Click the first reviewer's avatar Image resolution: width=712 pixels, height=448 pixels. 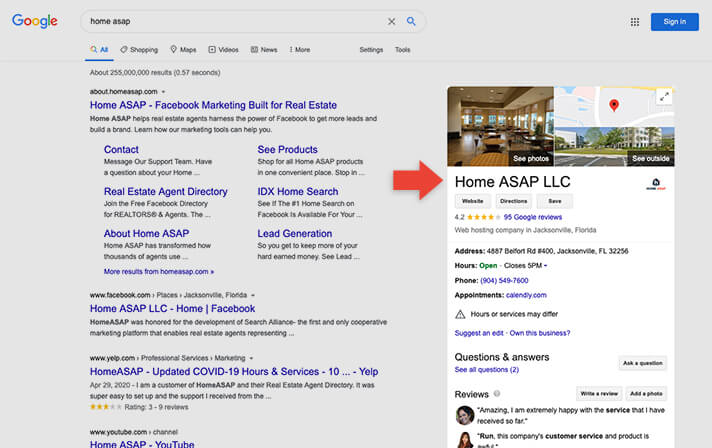coord(465,415)
